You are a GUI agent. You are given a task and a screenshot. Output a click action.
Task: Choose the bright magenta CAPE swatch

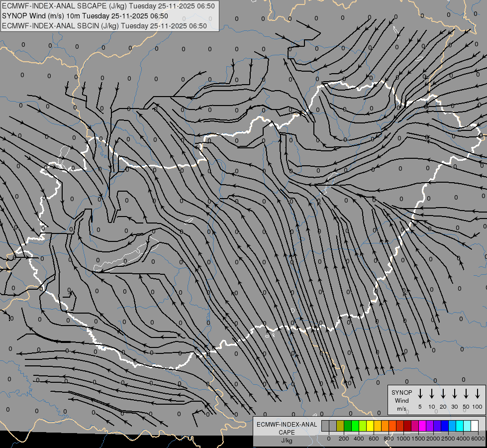click(x=422, y=426)
